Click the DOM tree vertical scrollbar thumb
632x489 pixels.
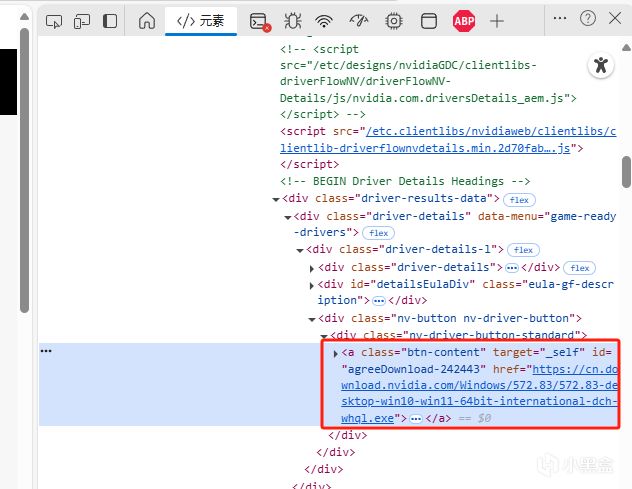click(626, 172)
